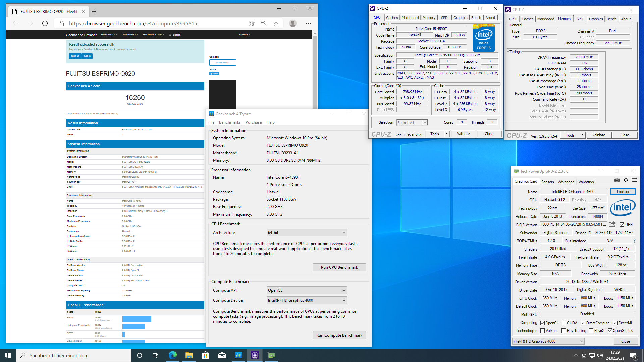Toggle the Vulkan checkbox
644x362 pixels.
[542, 331]
